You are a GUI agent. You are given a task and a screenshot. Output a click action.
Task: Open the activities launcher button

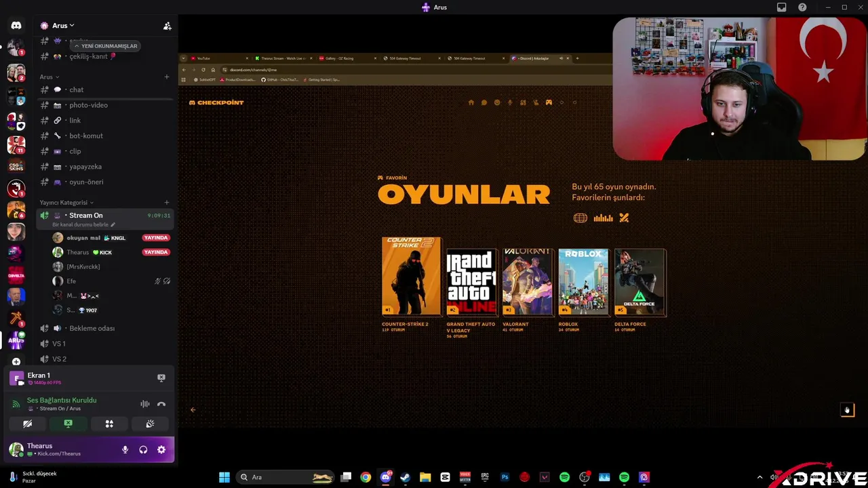point(109,424)
